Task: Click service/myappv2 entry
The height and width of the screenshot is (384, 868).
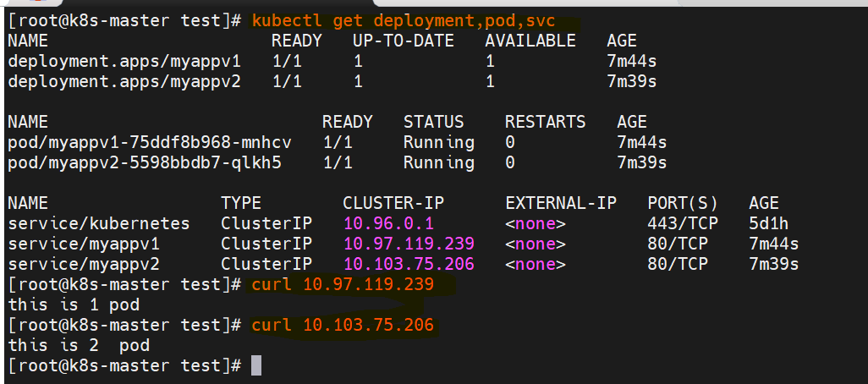Action: tap(84, 264)
